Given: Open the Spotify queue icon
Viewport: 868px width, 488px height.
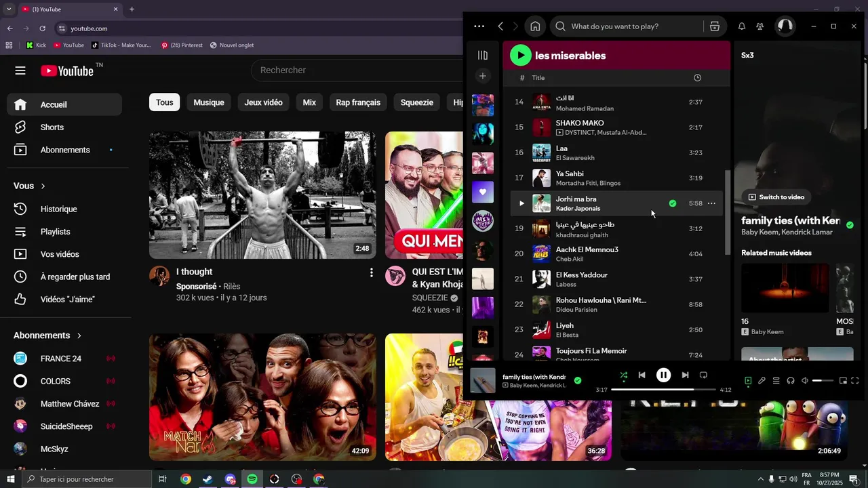Looking at the screenshot, I should tap(776, 381).
